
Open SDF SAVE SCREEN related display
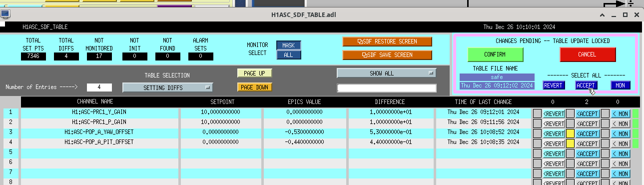pos(387,54)
